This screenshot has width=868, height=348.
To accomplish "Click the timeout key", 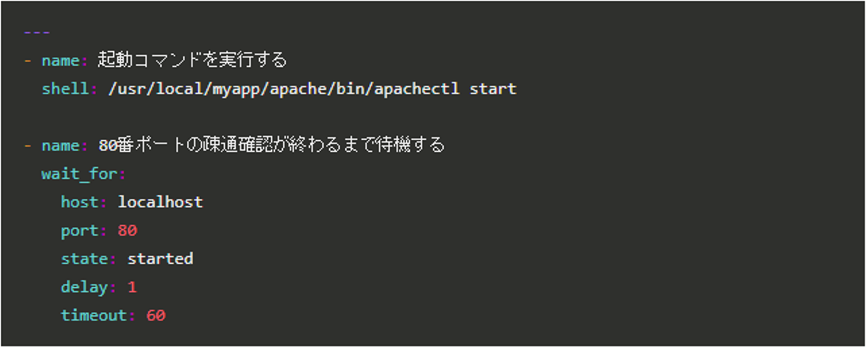I will click(x=94, y=315).
